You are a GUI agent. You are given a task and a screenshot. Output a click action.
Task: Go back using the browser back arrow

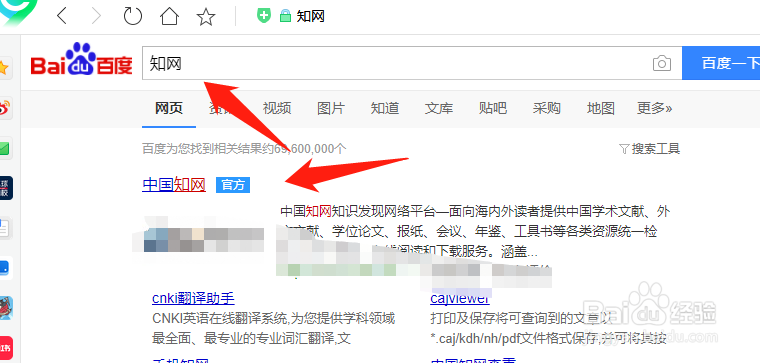point(62,16)
